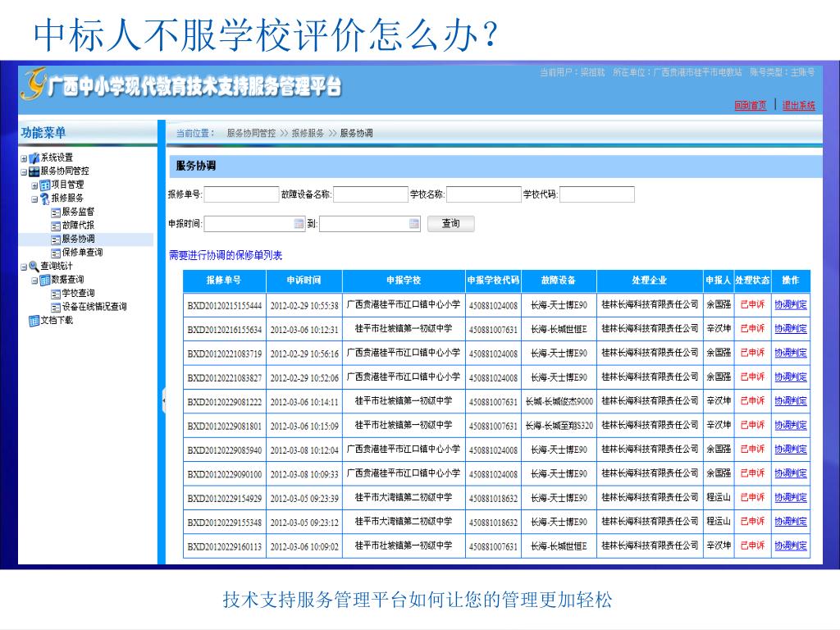Focus the 学校代码 input field
This screenshot has width=840, height=630.
coord(597,194)
